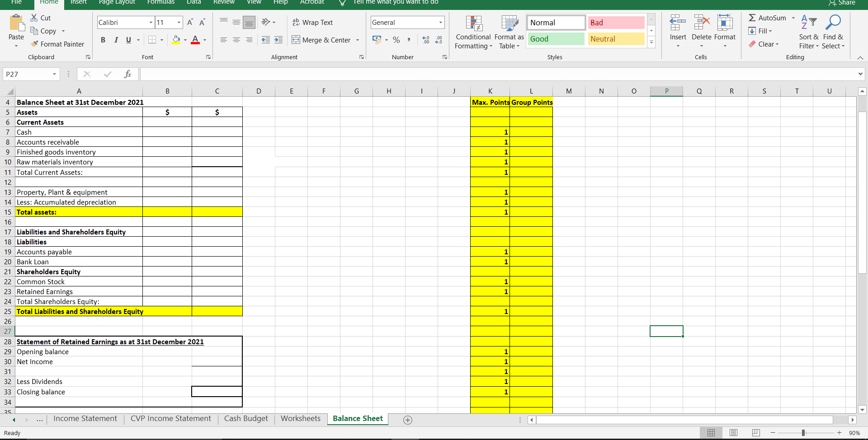Add a new sheet with plus icon

point(407,420)
